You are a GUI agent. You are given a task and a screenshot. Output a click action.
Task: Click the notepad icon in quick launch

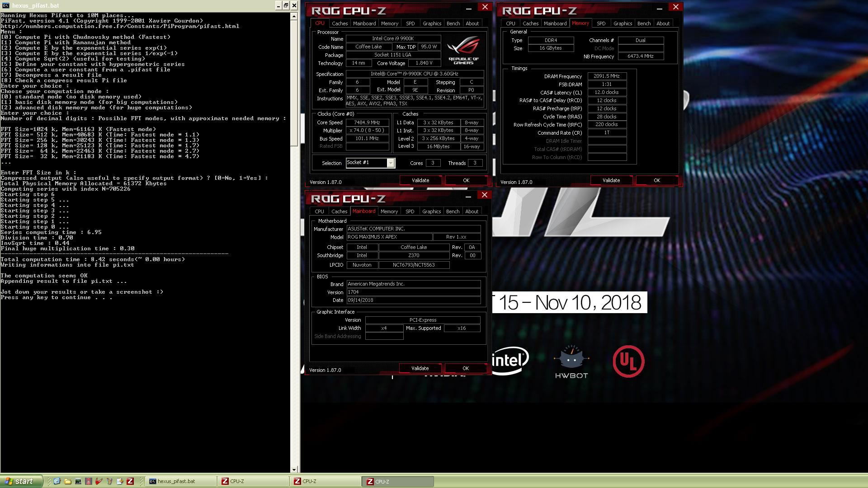point(120,481)
